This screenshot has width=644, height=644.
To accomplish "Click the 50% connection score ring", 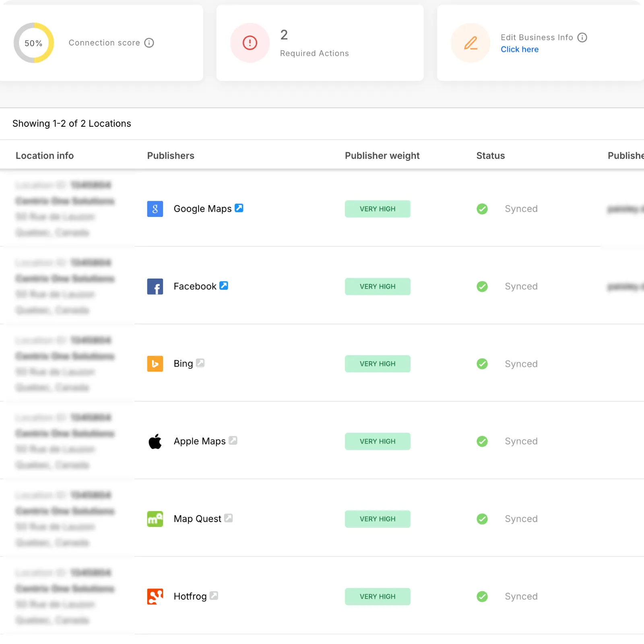I will [34, 43].
